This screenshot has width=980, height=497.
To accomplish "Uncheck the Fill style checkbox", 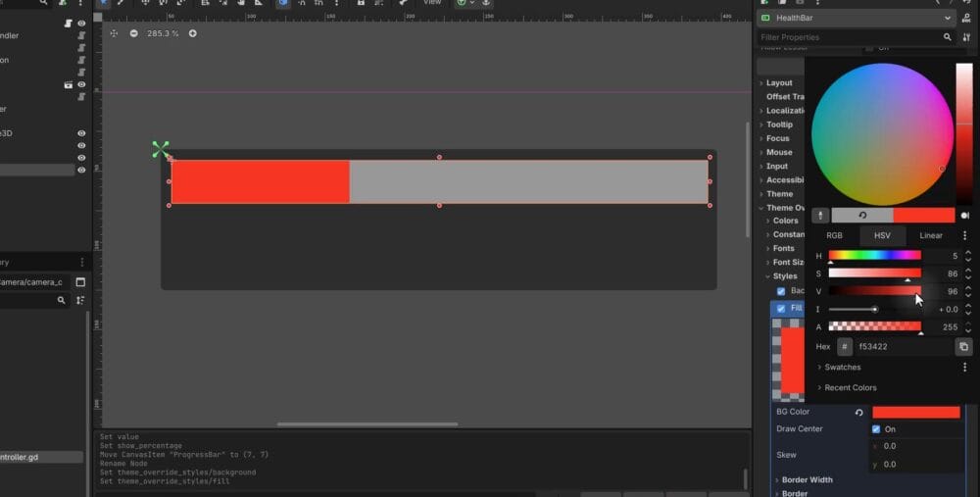I will (781, 308).
